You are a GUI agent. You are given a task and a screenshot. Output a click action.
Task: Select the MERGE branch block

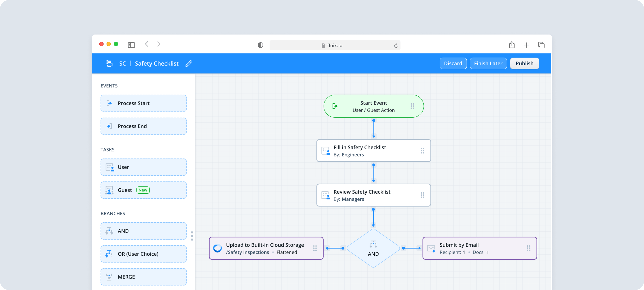point(144,277)
